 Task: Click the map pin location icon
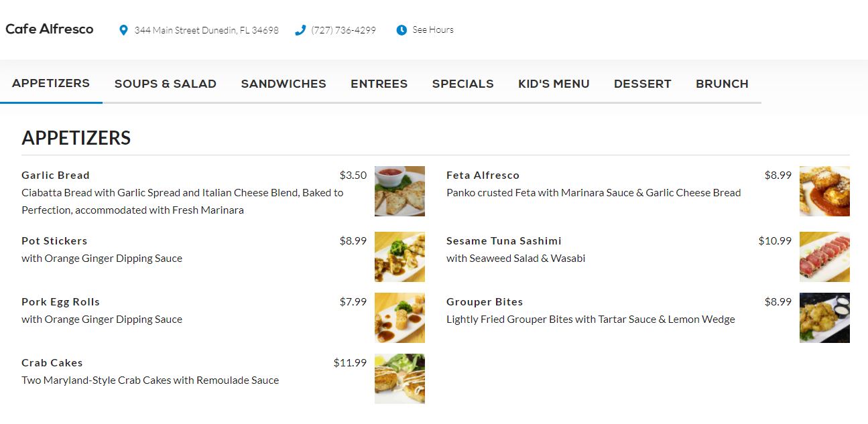123,30
